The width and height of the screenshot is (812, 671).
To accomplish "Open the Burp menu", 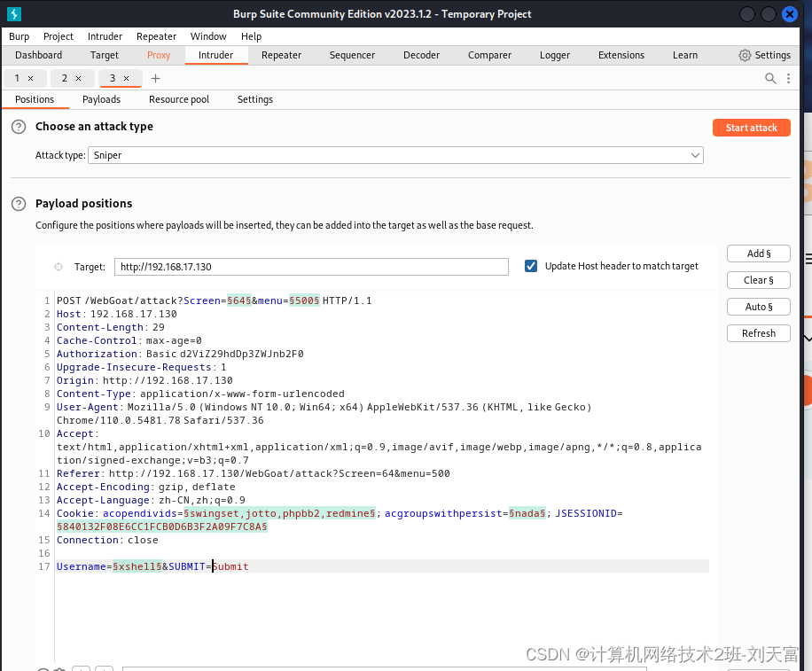I will pos(20,36).
